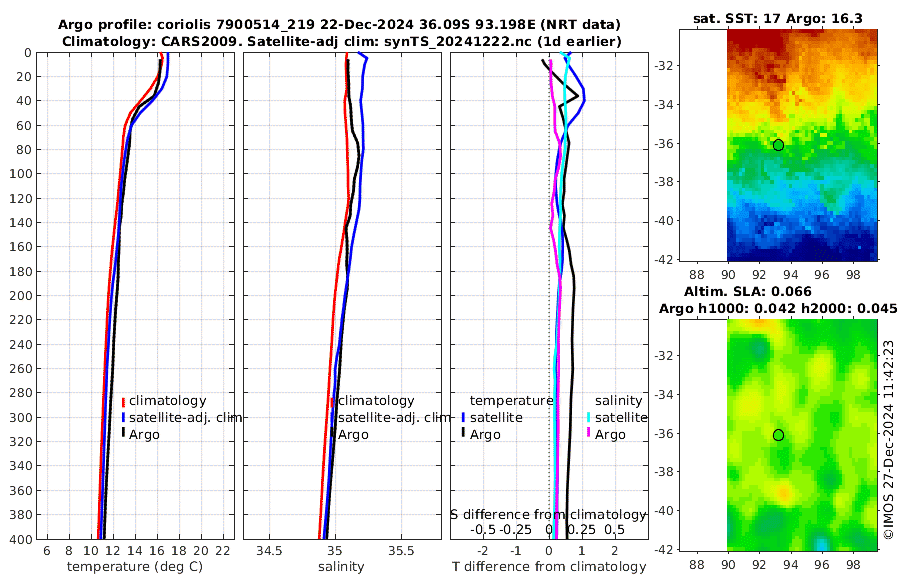Click temperature axis tick label '16'
The height and width of the screenshot is (580, 900).
coord(157,551)
